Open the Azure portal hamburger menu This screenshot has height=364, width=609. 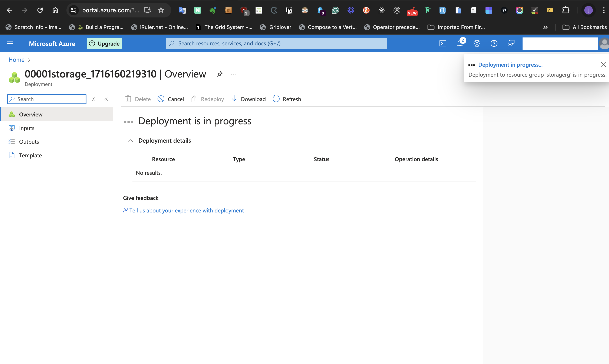tap(10, 43)
